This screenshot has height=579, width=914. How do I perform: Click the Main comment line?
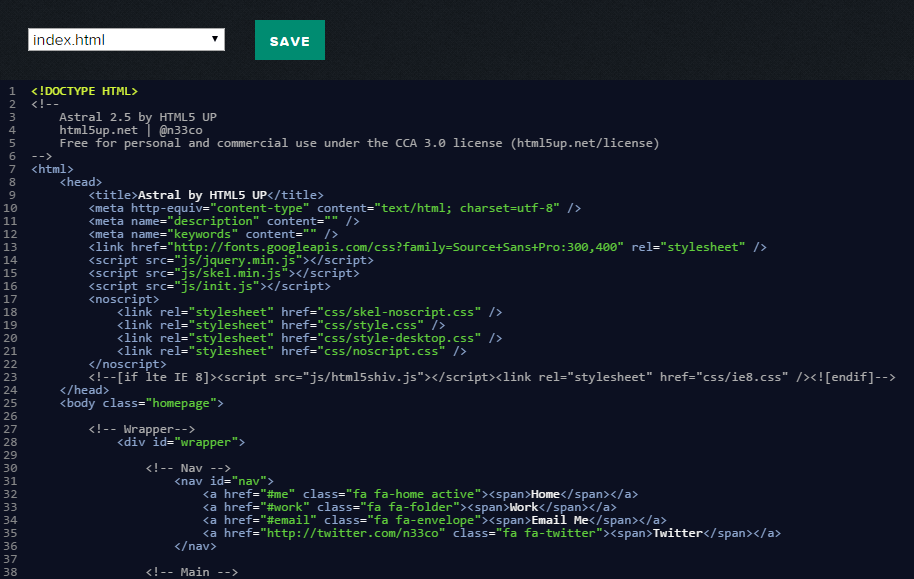192,572
